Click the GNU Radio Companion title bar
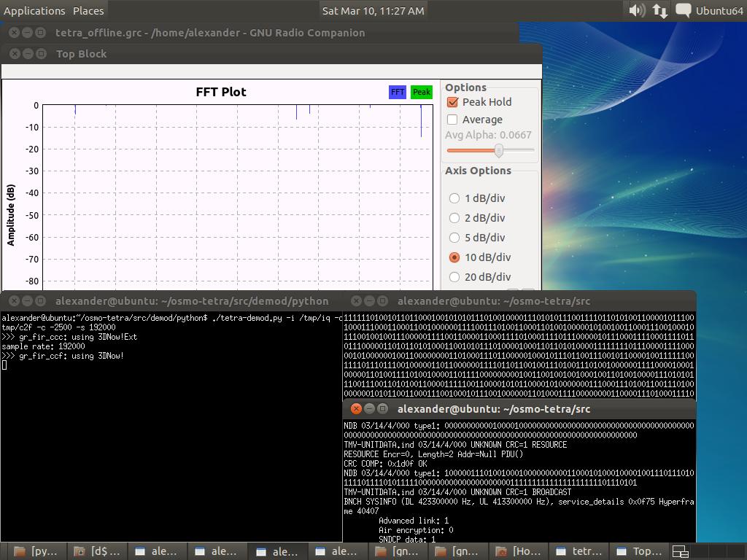Image resolution: width=747 pixels, height=560 pixels. [260, 32]
